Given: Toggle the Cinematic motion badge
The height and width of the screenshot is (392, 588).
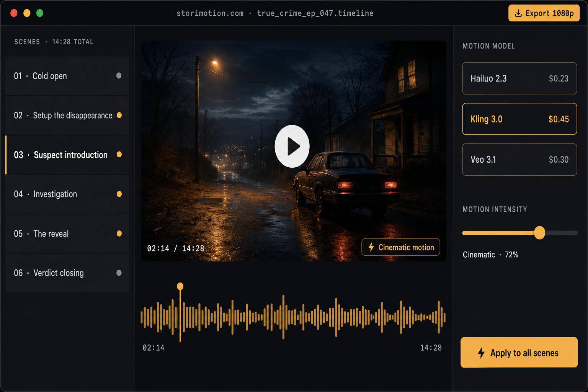Looking at the screenshot, I should (x=401, y=247).
